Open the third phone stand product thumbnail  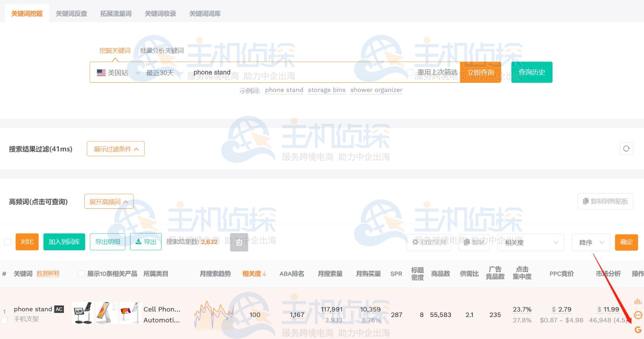(x=130, y=313)
